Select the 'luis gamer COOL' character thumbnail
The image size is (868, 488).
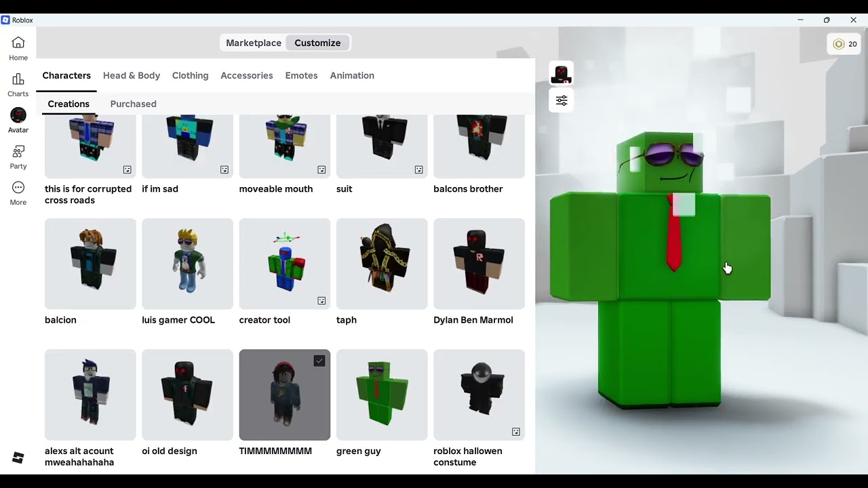point(187,264)
